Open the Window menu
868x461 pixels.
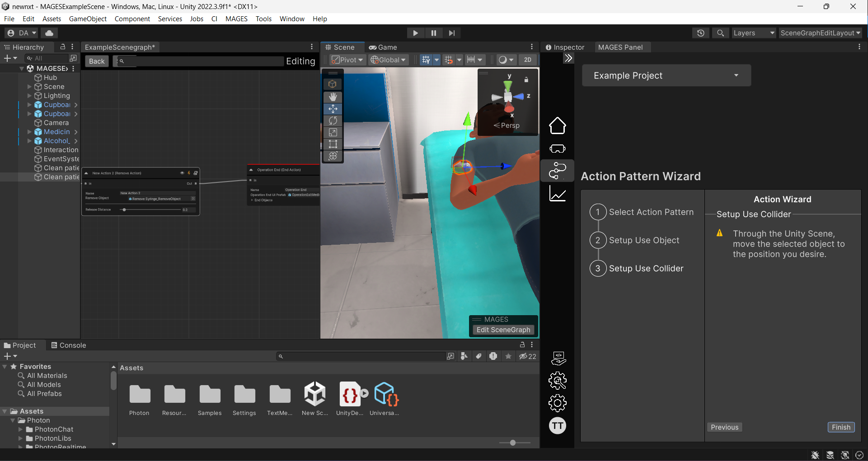tap(292, 19)
